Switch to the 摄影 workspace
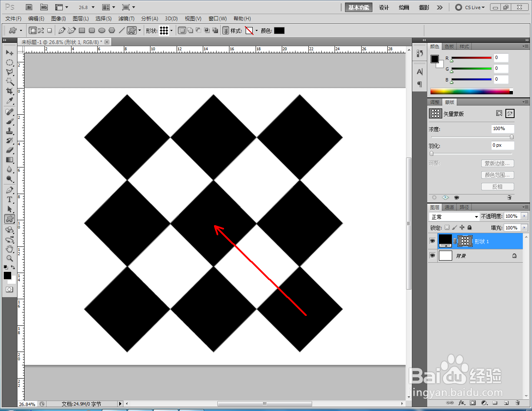This screenshot has width=532, height=411. (424, 7)
